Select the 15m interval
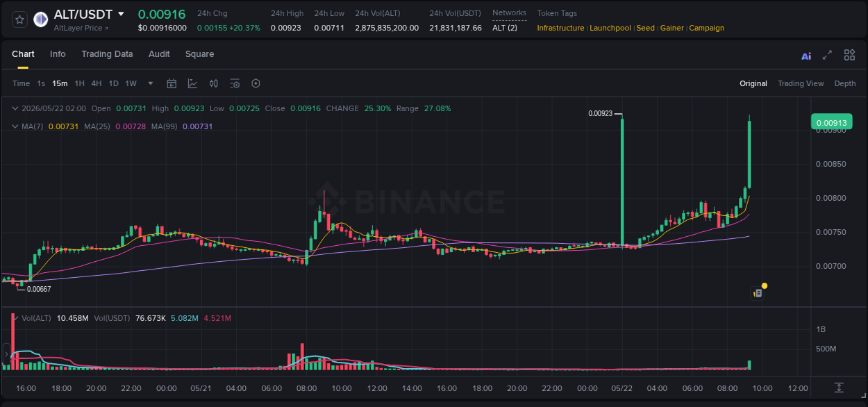This screenshot has height=407, width=868. [60, 83]
